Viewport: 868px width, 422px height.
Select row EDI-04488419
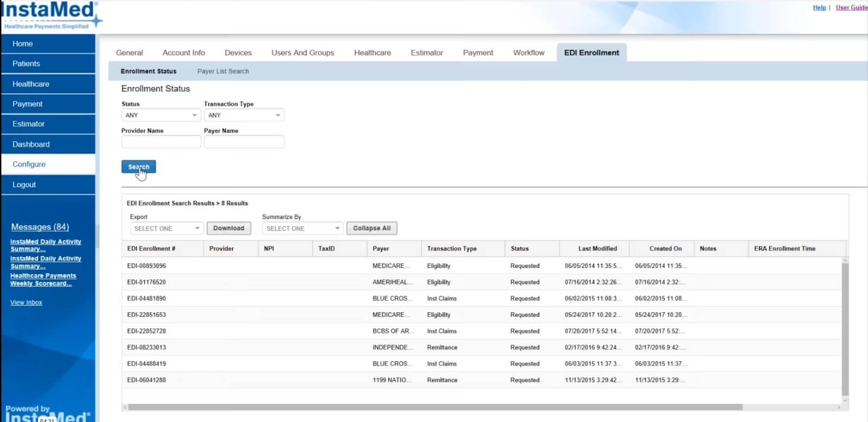tap(481, 363)
